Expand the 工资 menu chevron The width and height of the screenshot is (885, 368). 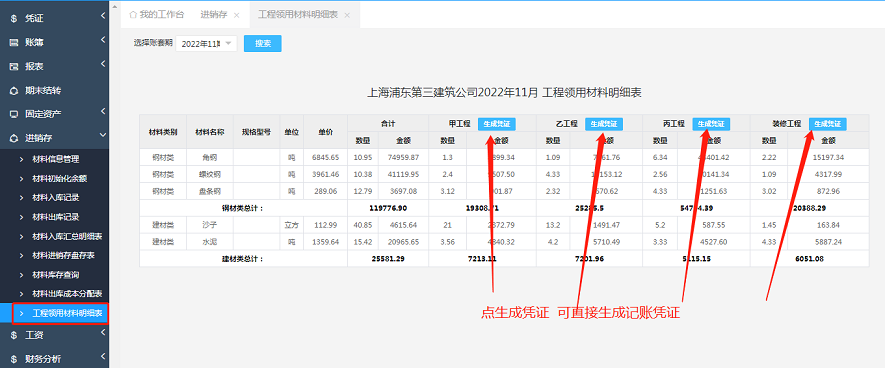[103, 333]
